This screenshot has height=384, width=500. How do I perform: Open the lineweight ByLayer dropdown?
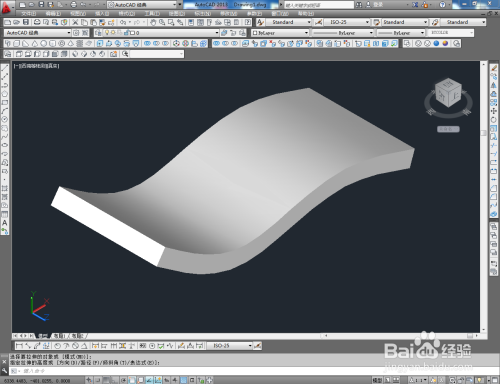pos(401,33)
